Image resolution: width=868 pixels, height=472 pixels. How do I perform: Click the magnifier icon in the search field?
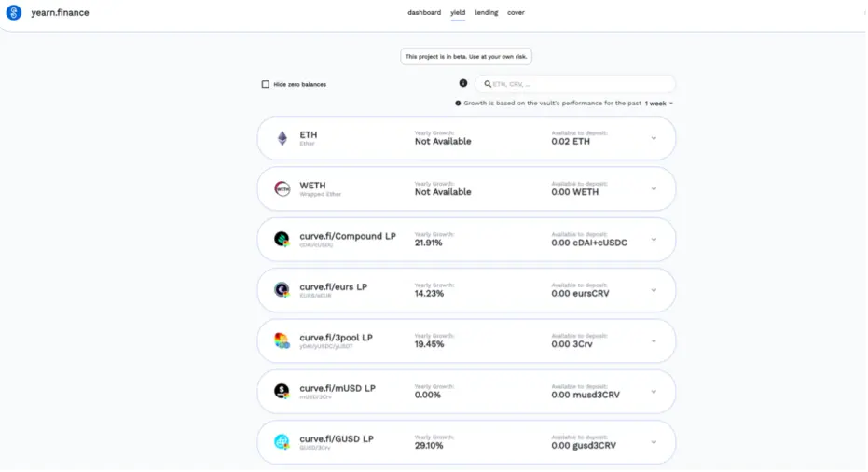(x=488, y=84)
